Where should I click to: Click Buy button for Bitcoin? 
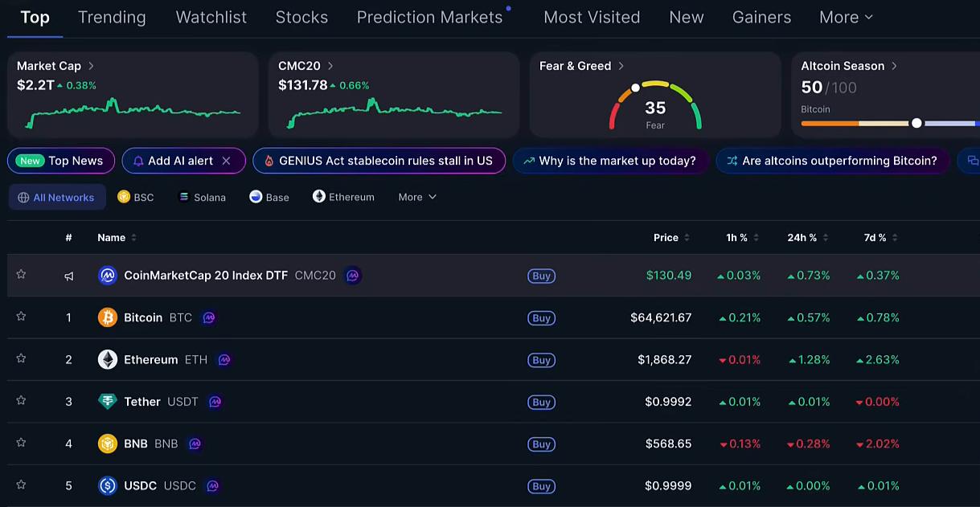tap(542, 318)
